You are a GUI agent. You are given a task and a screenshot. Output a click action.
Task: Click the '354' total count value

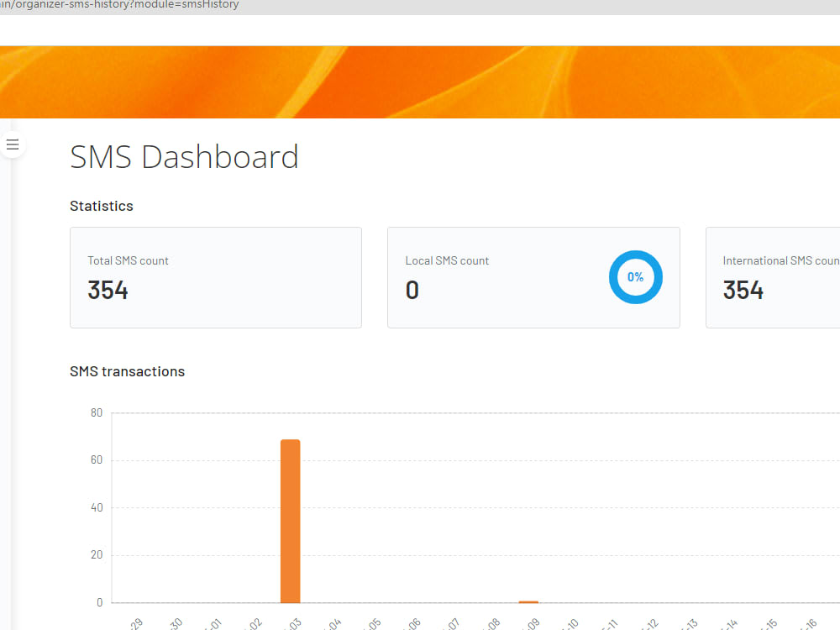click(x=108, y=291)
